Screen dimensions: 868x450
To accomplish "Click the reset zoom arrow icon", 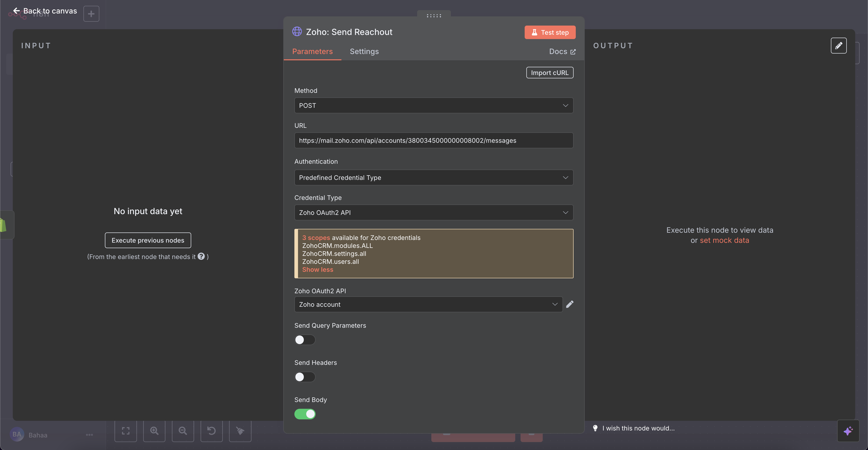I will tap(211, 431).
